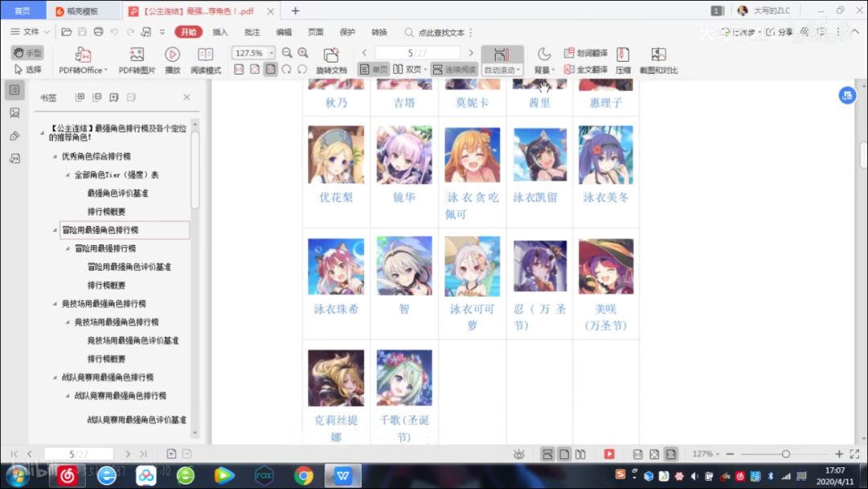Click the 全文翻译 tool
This screenshot has width=868, height=489.
coord(585,70)
